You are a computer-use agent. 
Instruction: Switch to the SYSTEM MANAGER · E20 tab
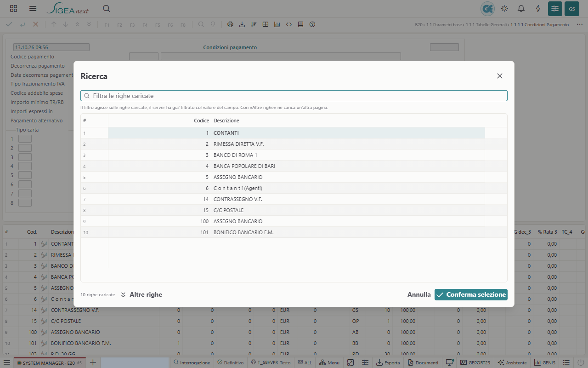pyautogui.click(x=49, y=362)
